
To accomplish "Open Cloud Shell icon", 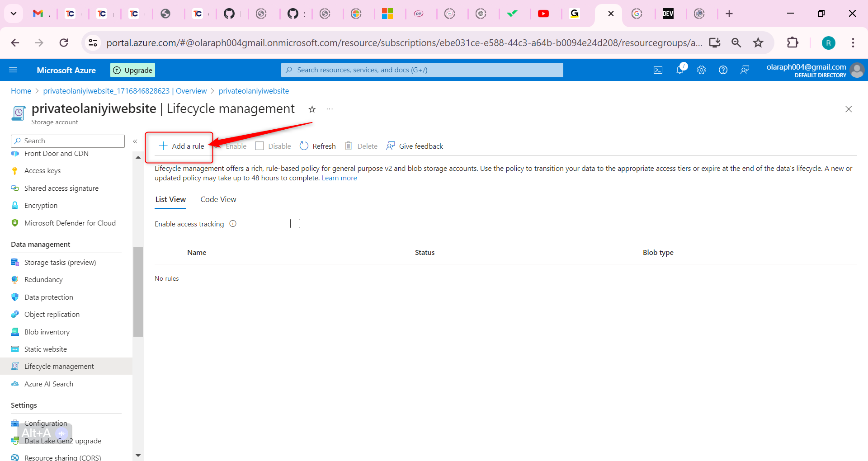I will [x=658, y=70].
